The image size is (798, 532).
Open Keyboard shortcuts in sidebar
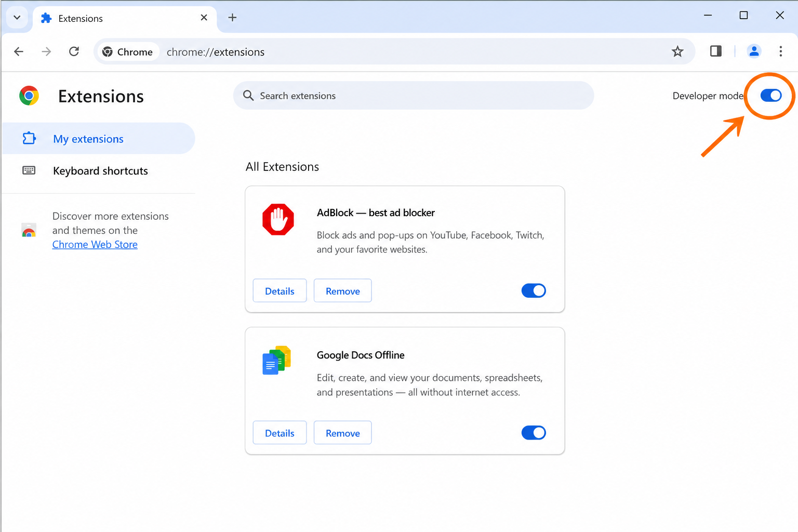click(98, 171)
